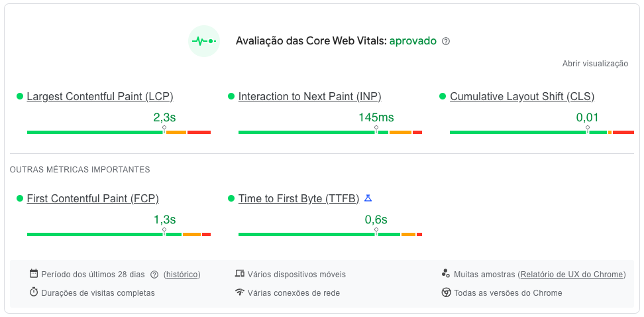Click the calendar icon for the 28-day period

point(34,274)
